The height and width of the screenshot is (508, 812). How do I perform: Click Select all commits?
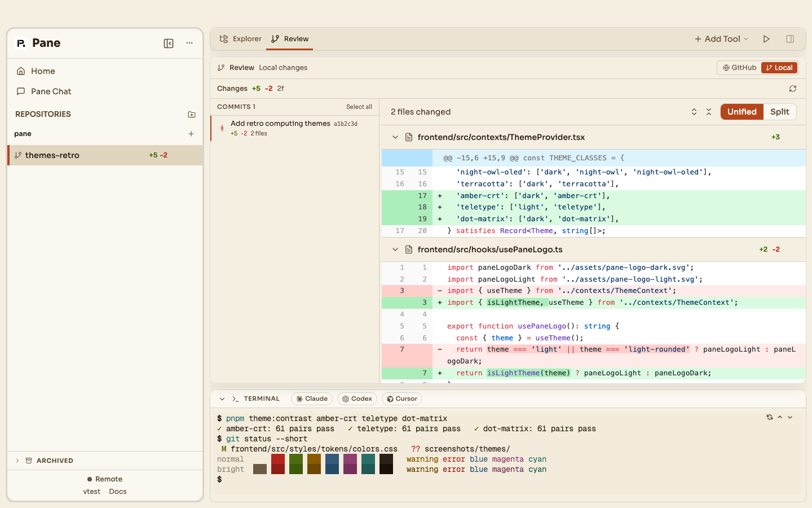(x=359, y=107)
